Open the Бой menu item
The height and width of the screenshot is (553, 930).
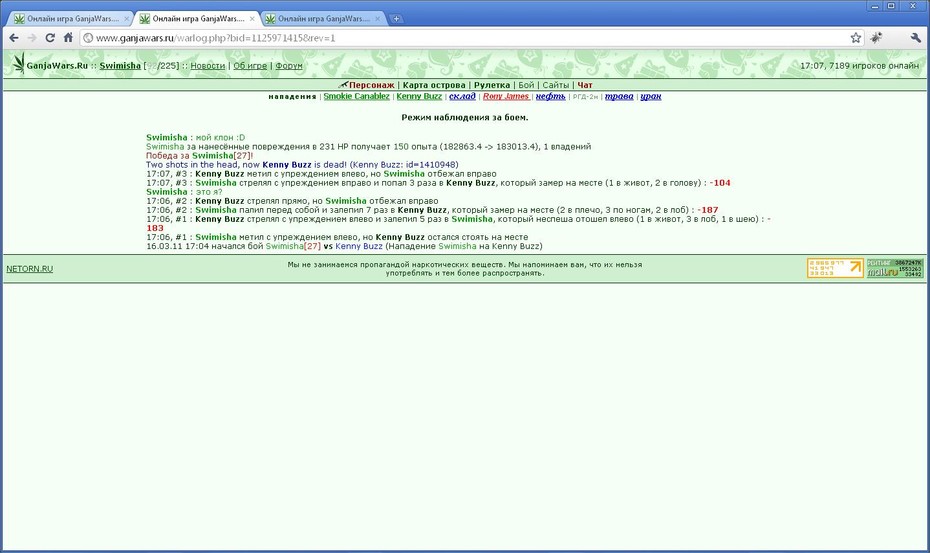coord(526,85)
